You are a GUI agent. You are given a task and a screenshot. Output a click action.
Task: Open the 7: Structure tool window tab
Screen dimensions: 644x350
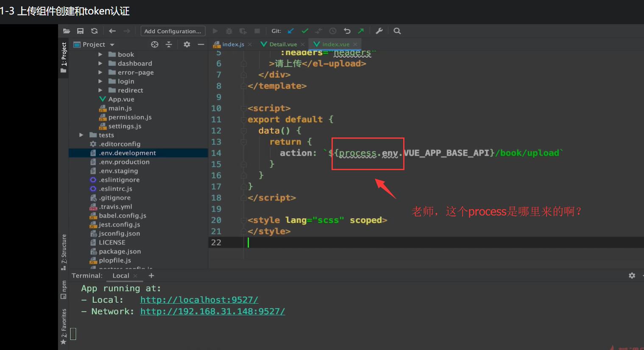(64, 252)
